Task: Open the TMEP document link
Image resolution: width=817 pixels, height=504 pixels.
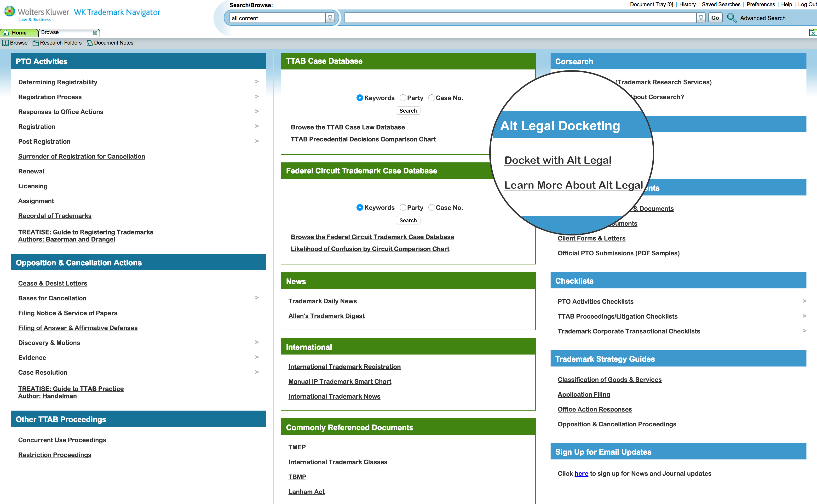Action: point(297,447)
